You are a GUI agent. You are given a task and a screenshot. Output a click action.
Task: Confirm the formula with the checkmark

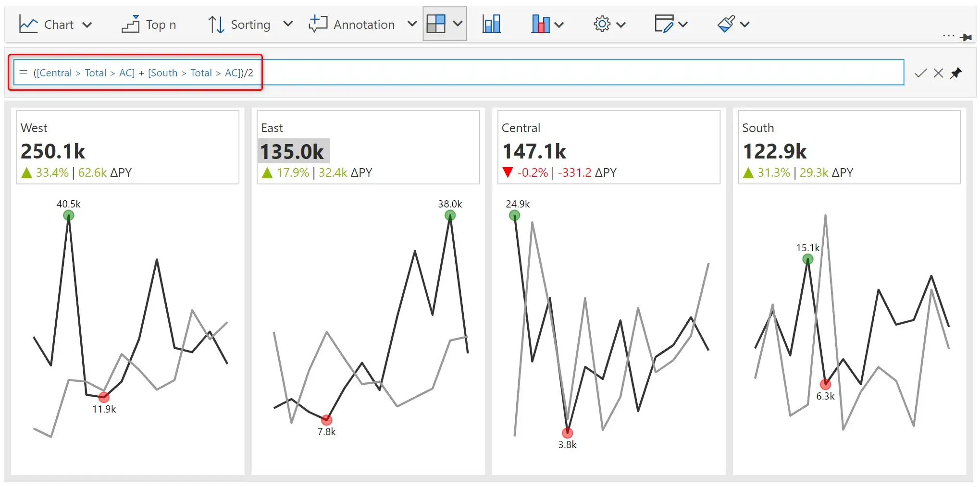[920, 73]
